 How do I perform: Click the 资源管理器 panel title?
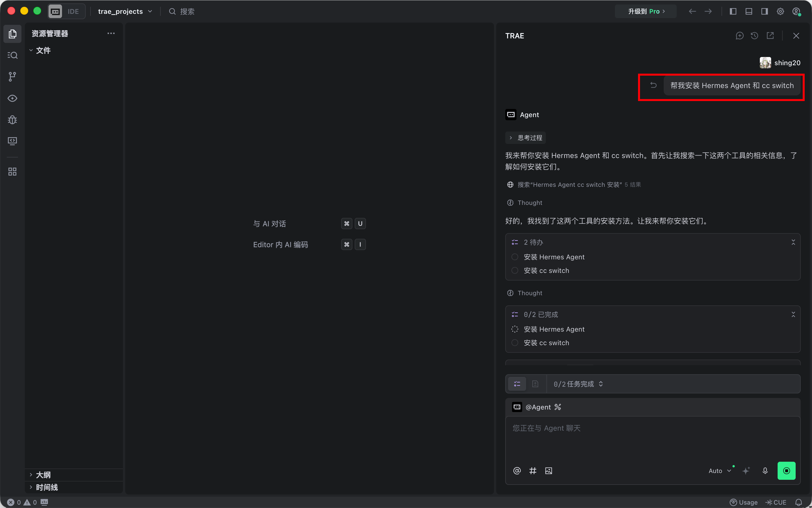pos(50,33)
